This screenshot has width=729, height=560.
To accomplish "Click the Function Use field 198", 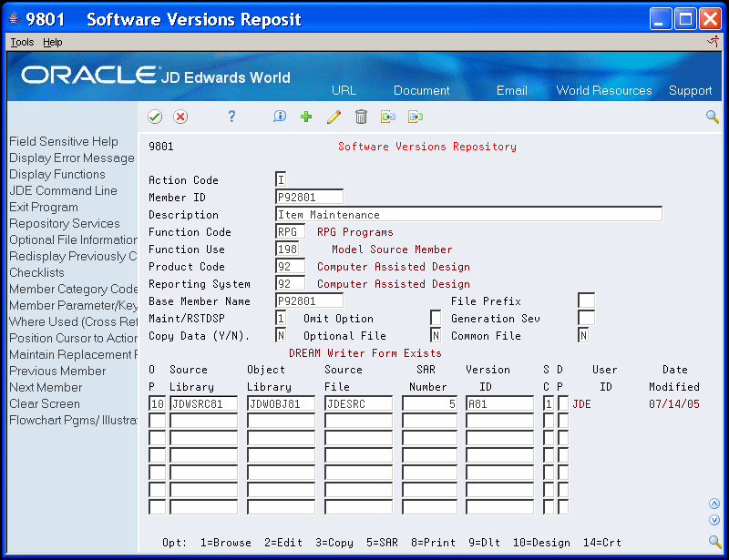I will 287,249.
